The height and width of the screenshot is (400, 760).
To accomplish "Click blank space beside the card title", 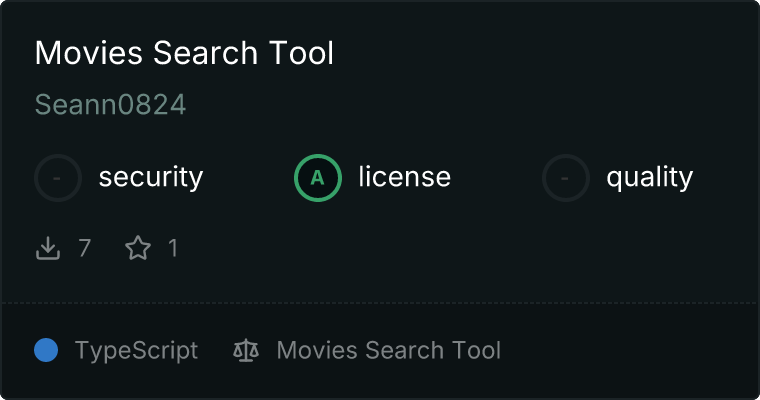I will 550,54.
